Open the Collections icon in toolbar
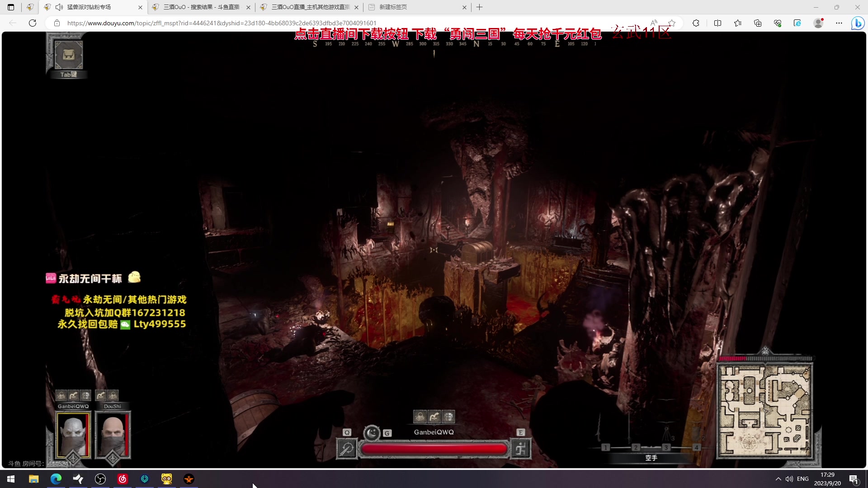Screen dimensions: 868x488 [x=758, y=23]
